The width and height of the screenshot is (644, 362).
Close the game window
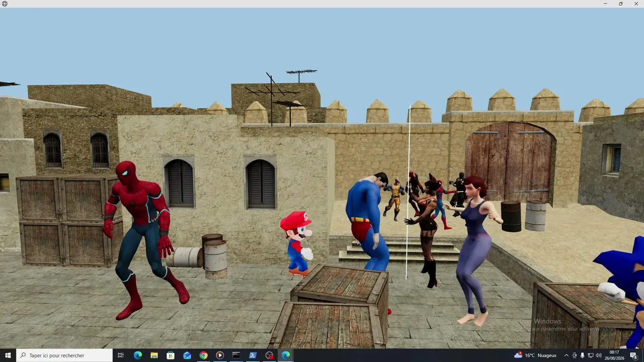(x=636, y=4)
